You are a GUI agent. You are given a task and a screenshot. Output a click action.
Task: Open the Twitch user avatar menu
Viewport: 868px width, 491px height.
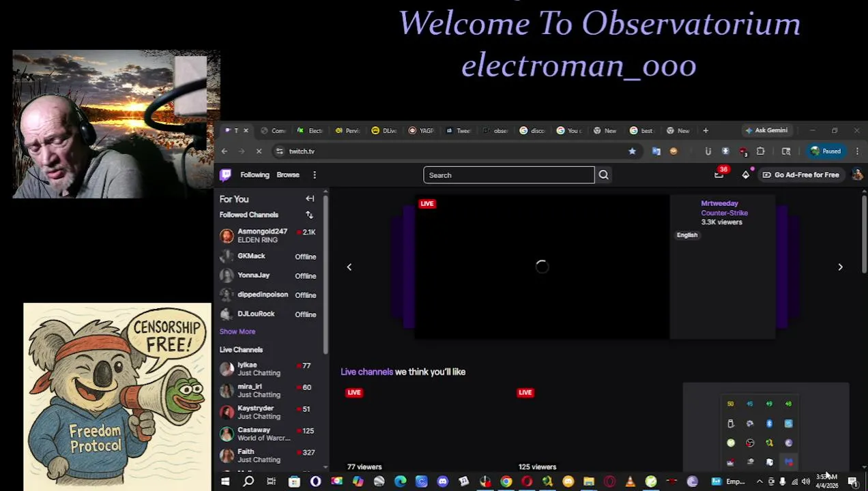point(857,175)
